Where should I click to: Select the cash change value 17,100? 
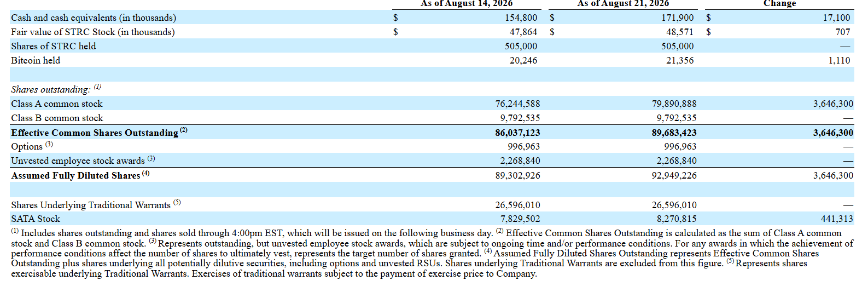click(x=836, y=18)
